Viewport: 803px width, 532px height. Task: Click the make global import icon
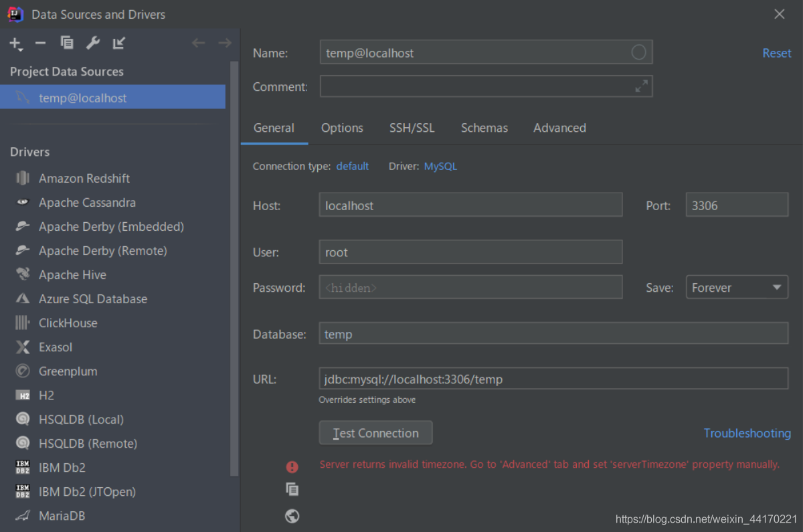(x=118, y=43)
